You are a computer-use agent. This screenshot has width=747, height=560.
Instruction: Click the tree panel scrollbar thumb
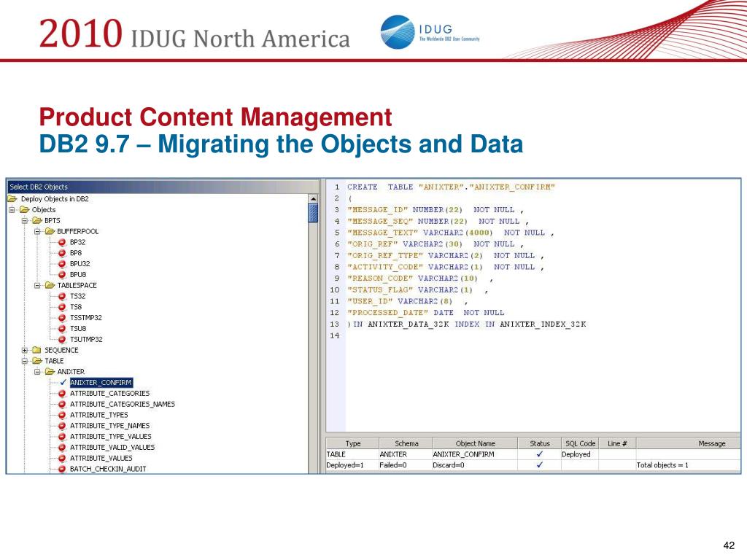click(313, 213)
